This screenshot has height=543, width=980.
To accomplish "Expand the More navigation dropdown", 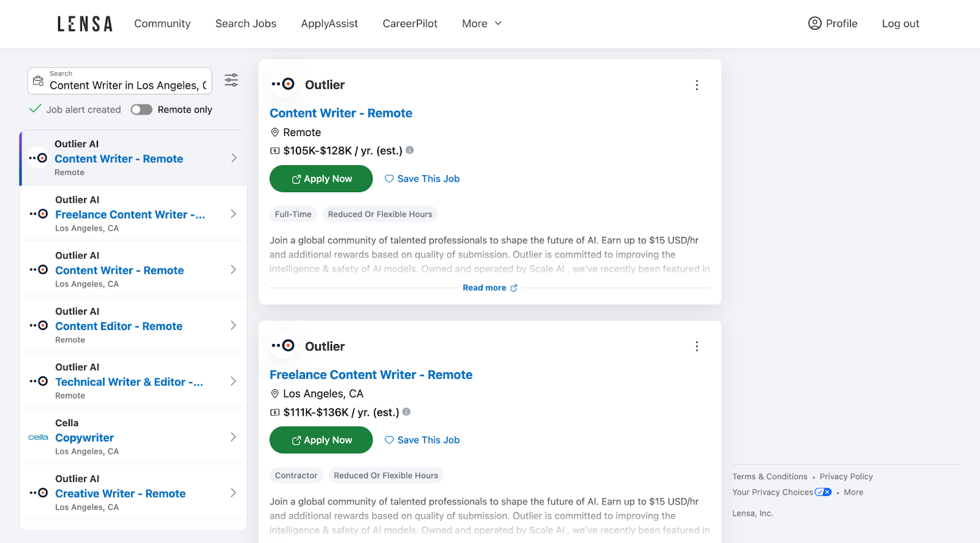I will (482, 24).
